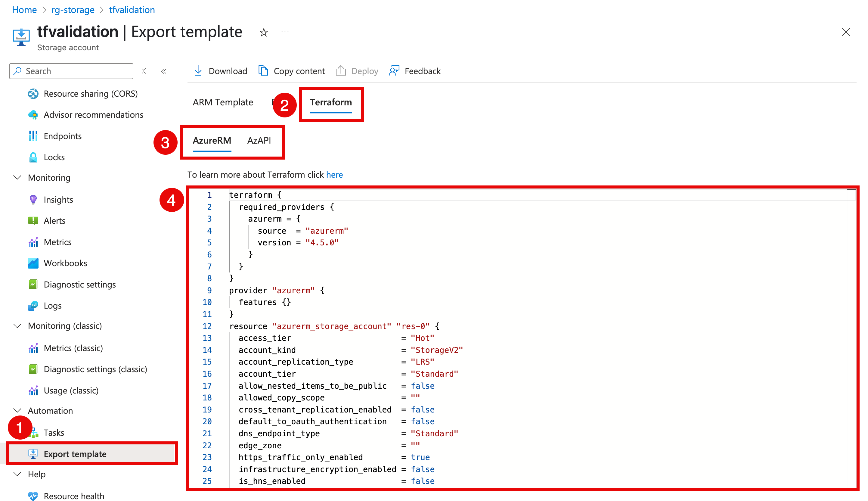Click the Diagnostic settings (classic) icon

coord(33,369)
